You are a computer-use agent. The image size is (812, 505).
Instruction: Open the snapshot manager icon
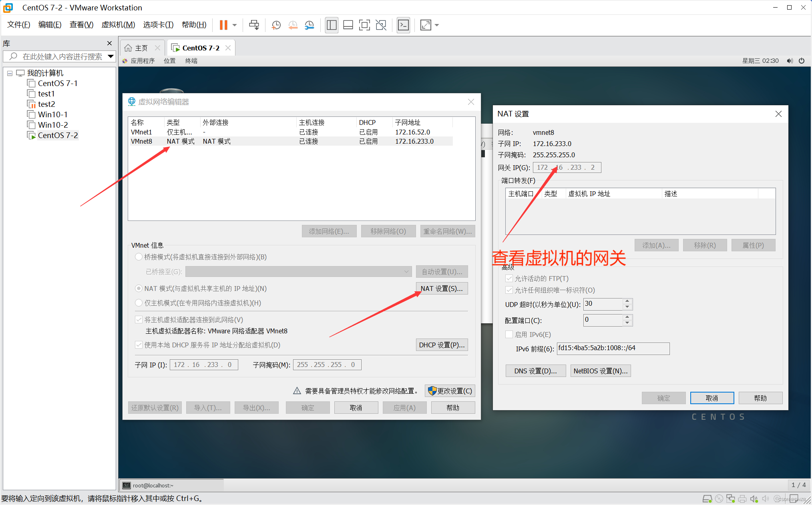click(x=310, y=25)
